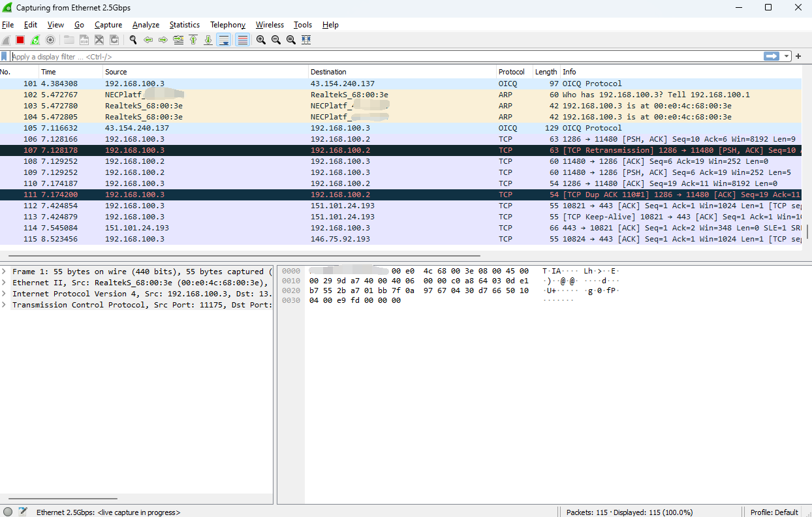Screen dimensions: 812x517
Task: Sort by the Source column header
Action: coord(206,72)
